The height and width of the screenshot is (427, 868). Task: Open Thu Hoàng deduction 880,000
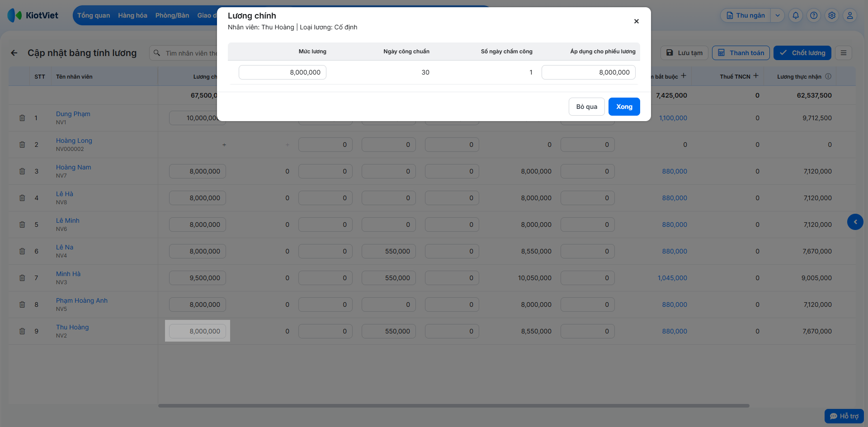(x=675, y=331)
